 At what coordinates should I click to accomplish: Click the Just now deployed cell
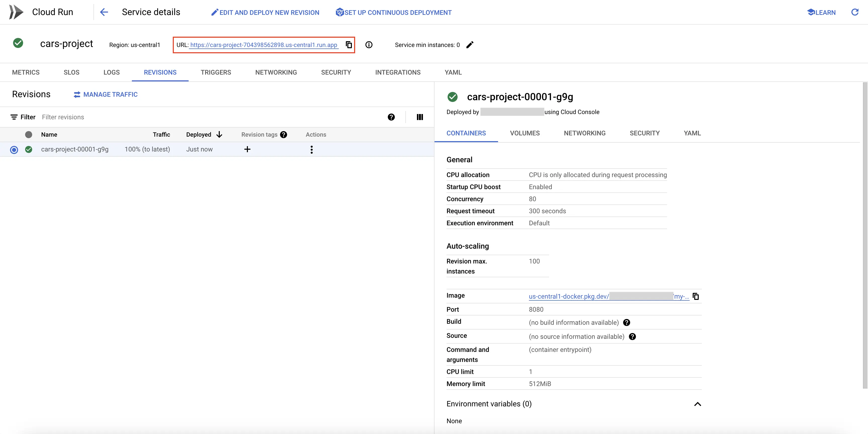(199, 149)
